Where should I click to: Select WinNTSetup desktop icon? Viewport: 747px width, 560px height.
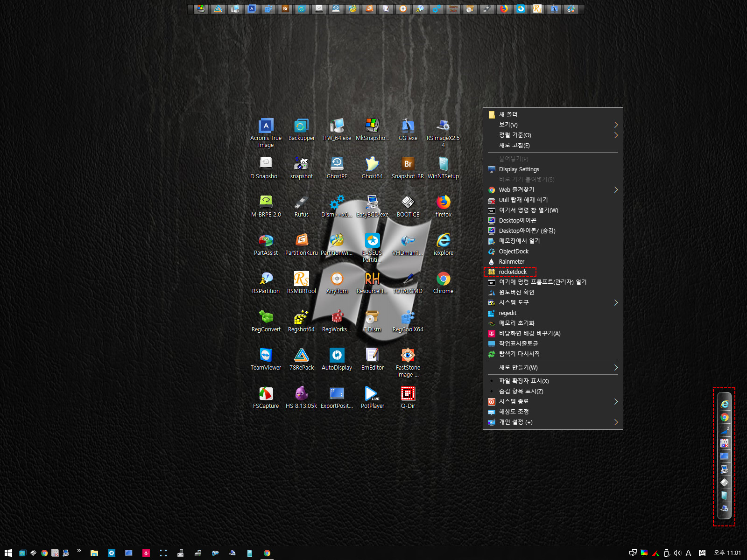coord(443,168)
